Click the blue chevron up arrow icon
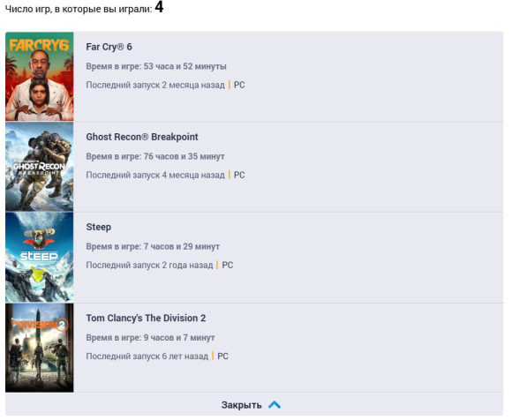This screenshot has width=512, height=420. pos(275,405)
